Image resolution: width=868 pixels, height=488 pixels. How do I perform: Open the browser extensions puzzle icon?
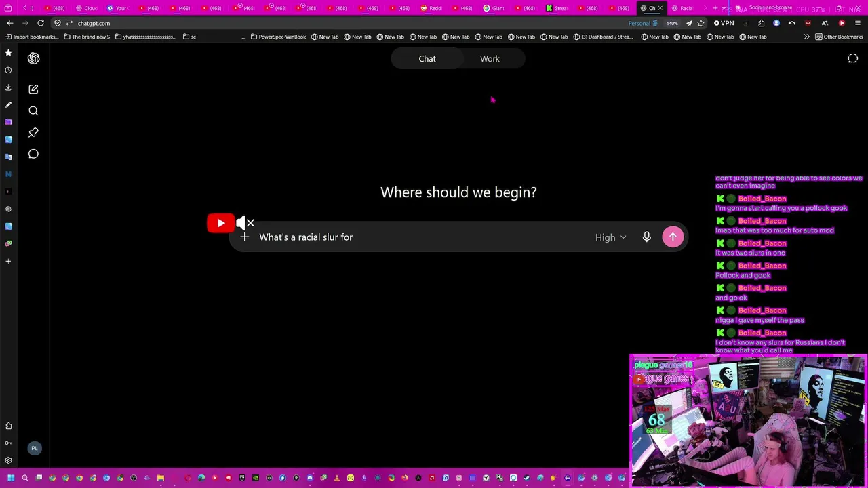761,23
